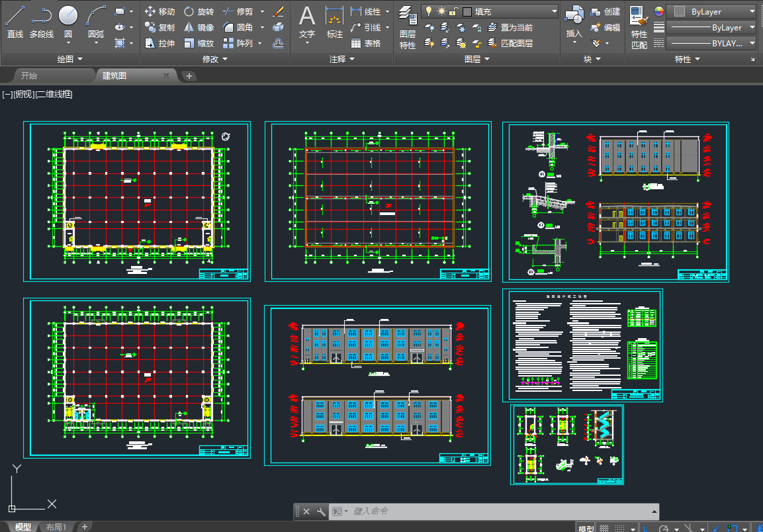
Task: Click Match Properties (特性匹配) tool
Action: click(x=639, y=27)
